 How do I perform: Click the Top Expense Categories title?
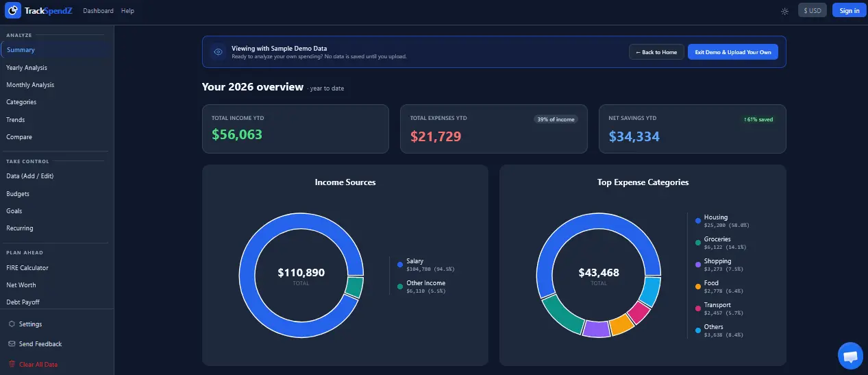click(x=643, y=182)
